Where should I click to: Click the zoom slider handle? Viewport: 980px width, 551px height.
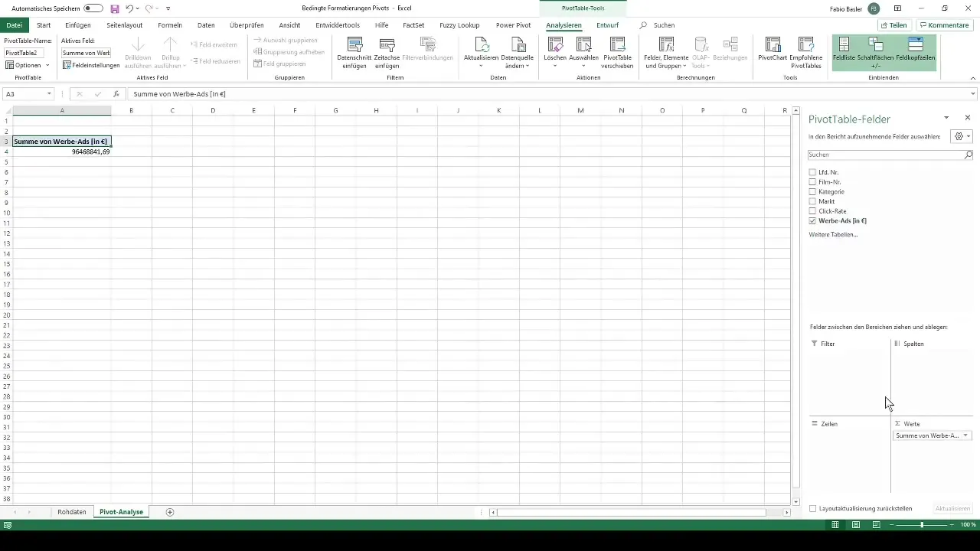[x=922, y=524]
